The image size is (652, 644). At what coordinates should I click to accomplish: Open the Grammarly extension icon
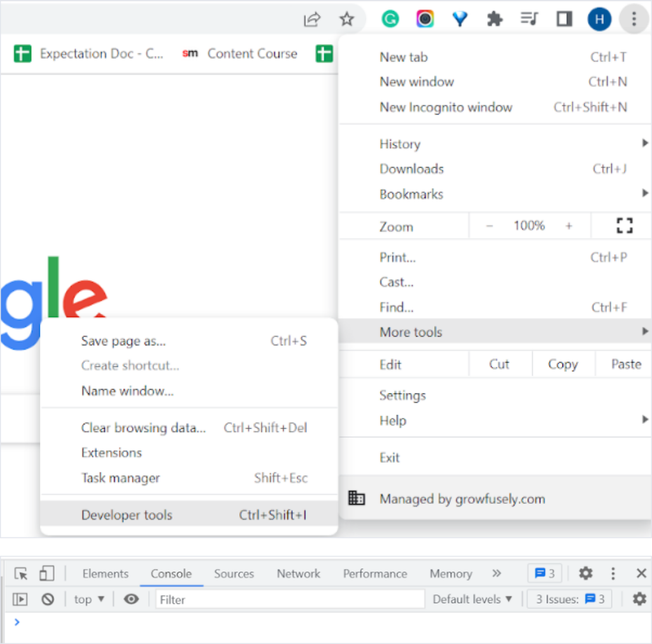coord(390,19)
